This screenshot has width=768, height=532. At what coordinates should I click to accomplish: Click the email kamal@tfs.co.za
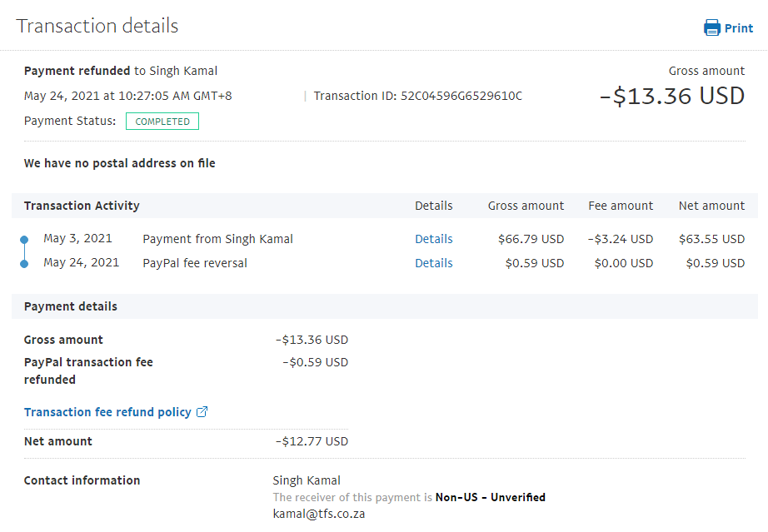(318, 514)
